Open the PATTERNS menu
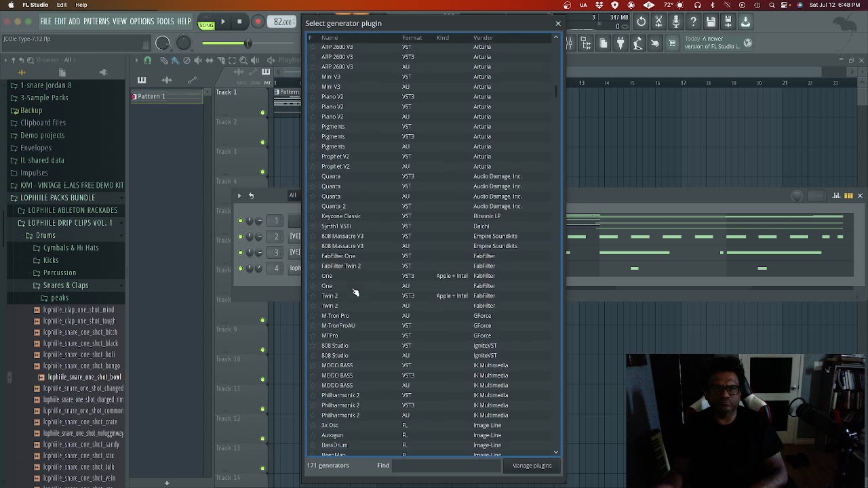The height and width of the screenshot is (488, 868). (x=96, y=22)
